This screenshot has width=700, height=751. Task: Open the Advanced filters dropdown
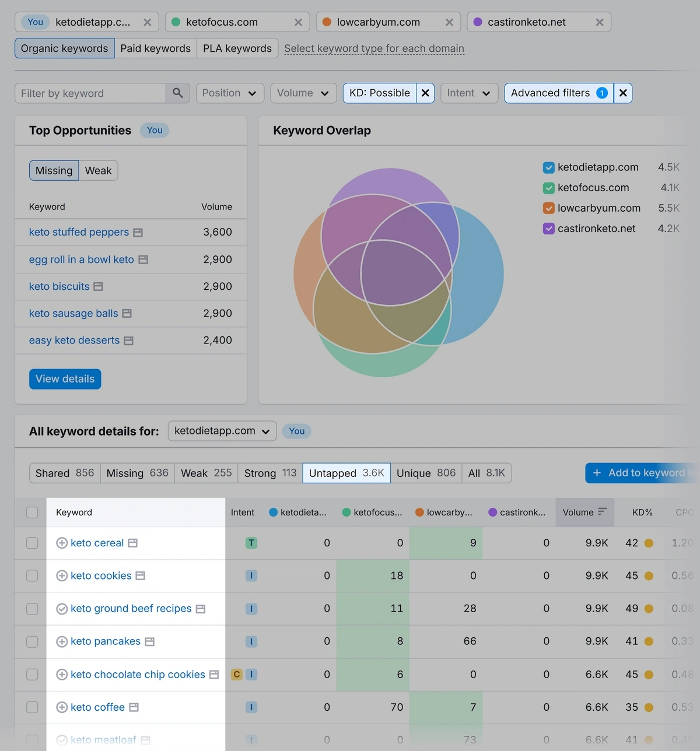(x=559, y=93)
